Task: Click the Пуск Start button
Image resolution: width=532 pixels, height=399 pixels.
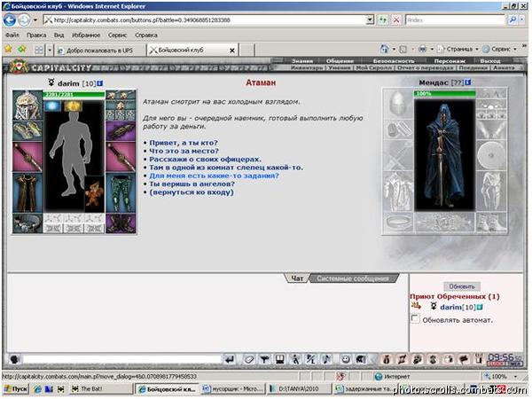Action: coord(16,389)
